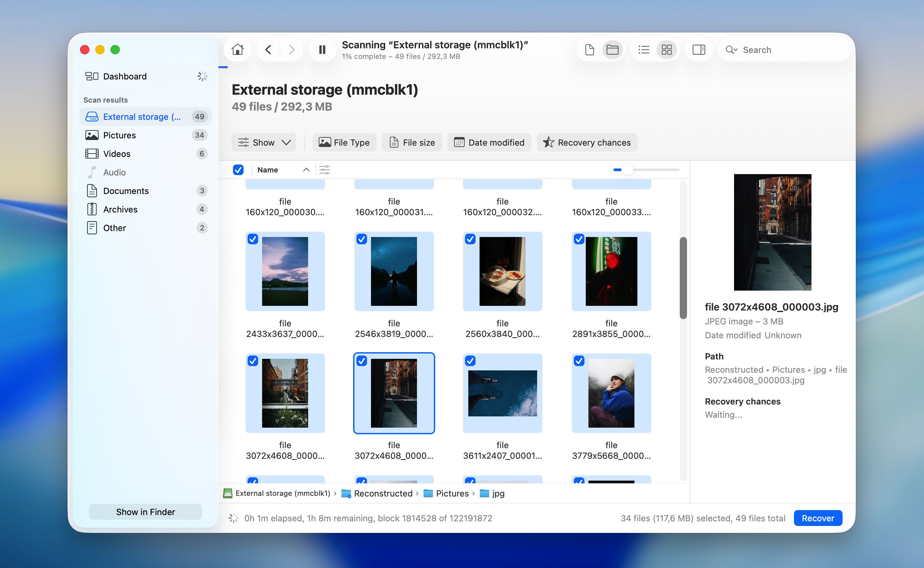The image size is (924, 568).
Task: Open the File Type filter
Action: (344, 142)
